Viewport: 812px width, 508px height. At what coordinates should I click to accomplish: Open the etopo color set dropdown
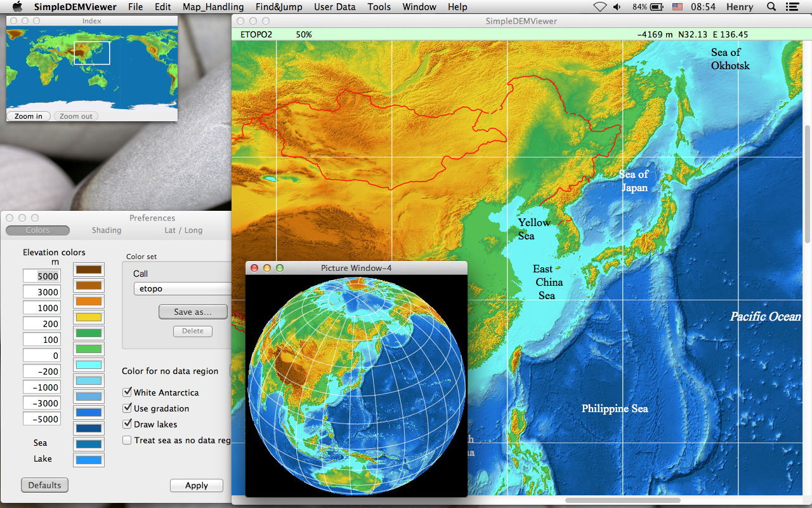(181, 288)
